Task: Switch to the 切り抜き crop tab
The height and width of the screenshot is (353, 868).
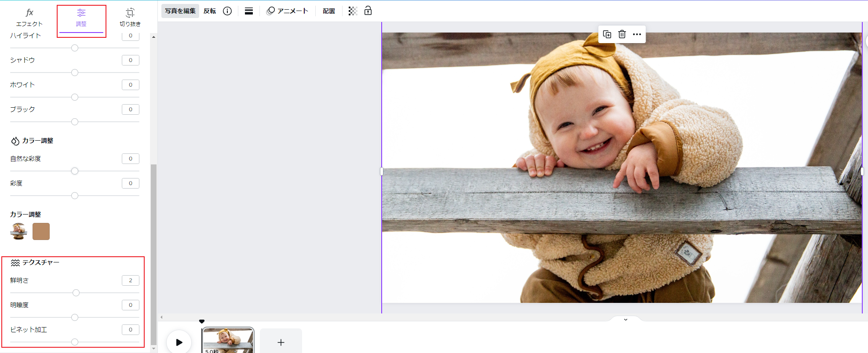Action: coord(130,17)
